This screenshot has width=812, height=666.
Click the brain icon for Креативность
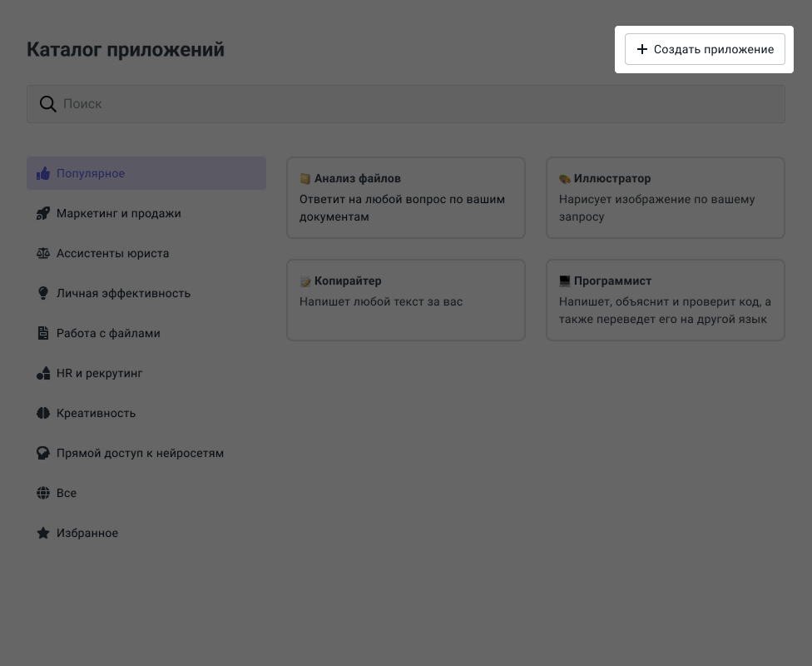pos(43,414)
